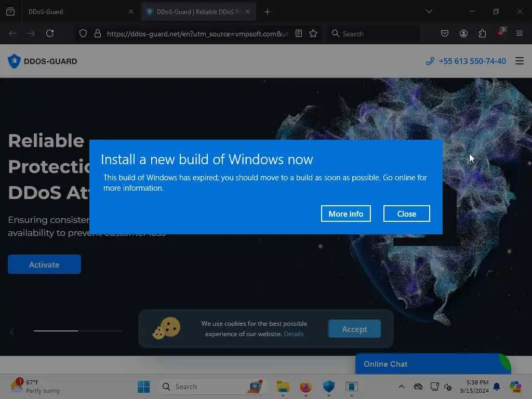Show tracking protection shield info
532x399 pixels.
click(83, 33)
